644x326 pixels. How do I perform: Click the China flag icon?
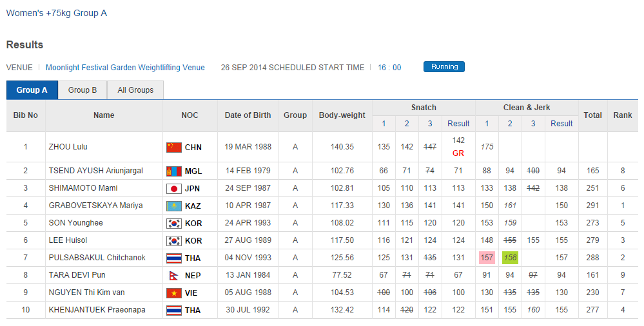pyautogui.click(x=173, y=147)
